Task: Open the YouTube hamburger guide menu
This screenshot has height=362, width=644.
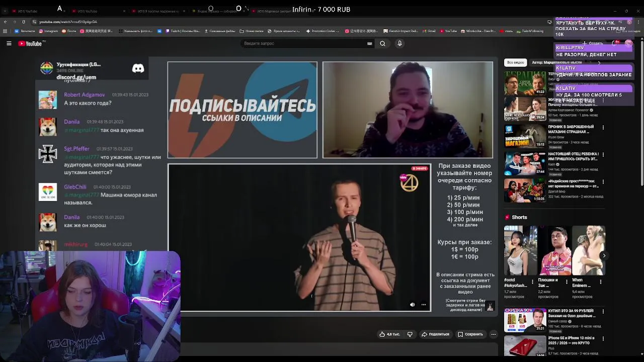Action: tap(9, 44)
